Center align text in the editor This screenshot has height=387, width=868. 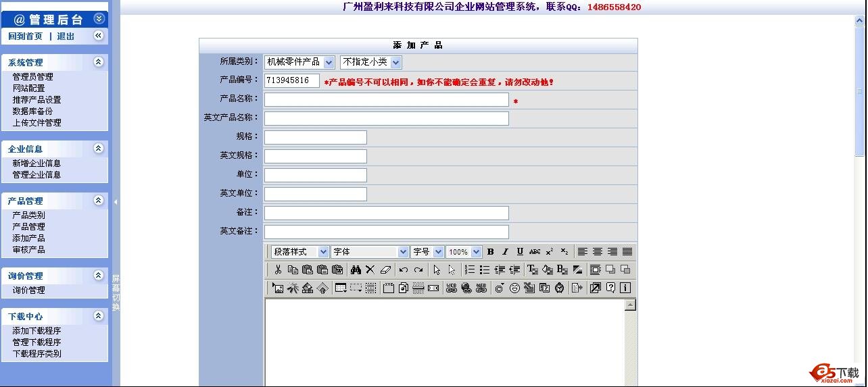coord(598,252)
